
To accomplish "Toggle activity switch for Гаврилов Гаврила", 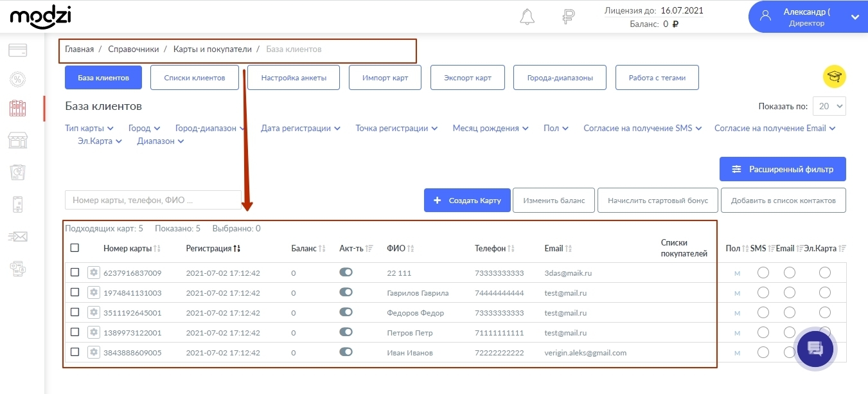I will [x=346, y=292].
